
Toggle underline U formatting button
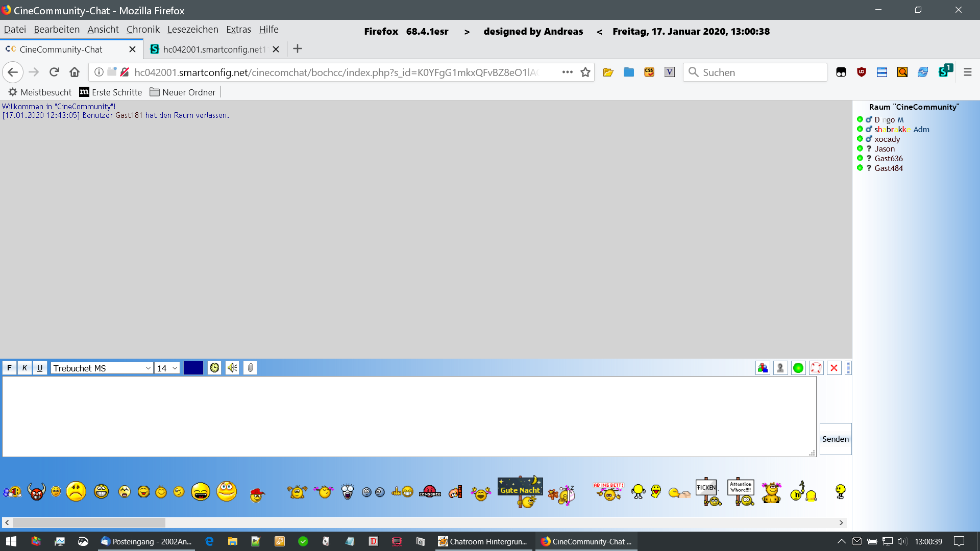[40, 368]
